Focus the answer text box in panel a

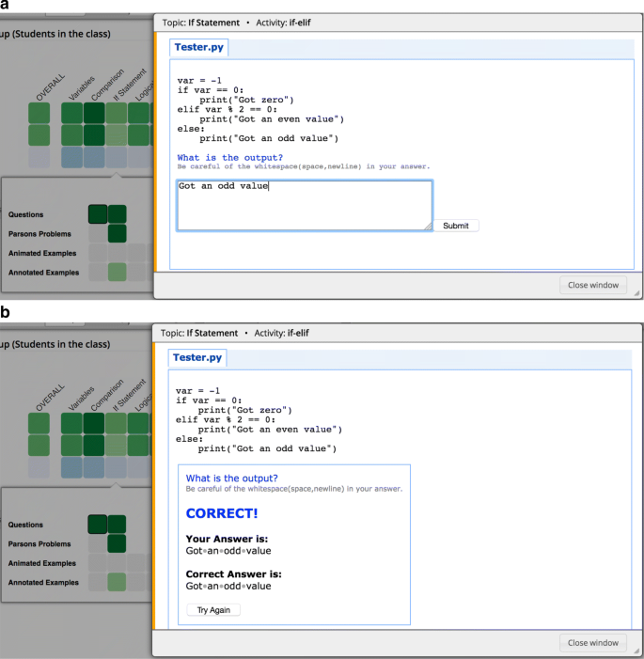(305, 206)
